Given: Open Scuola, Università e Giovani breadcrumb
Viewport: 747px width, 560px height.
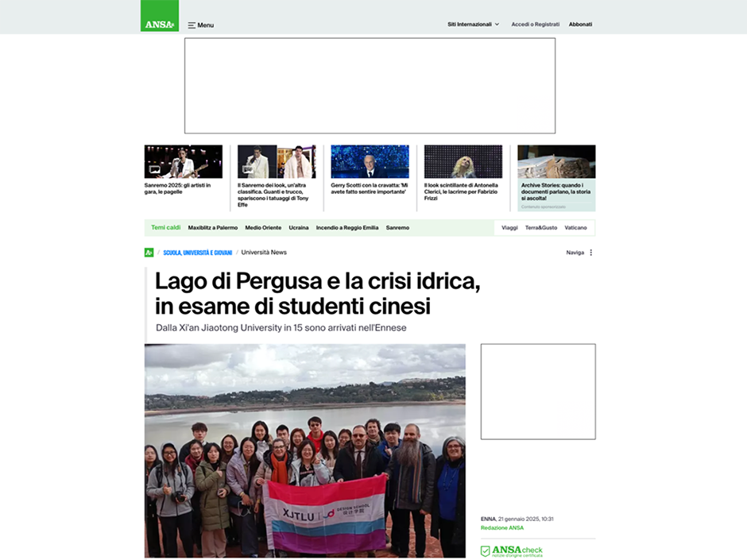Looking at the screenshot, I should pyautogui.click(x=198, y=253).
